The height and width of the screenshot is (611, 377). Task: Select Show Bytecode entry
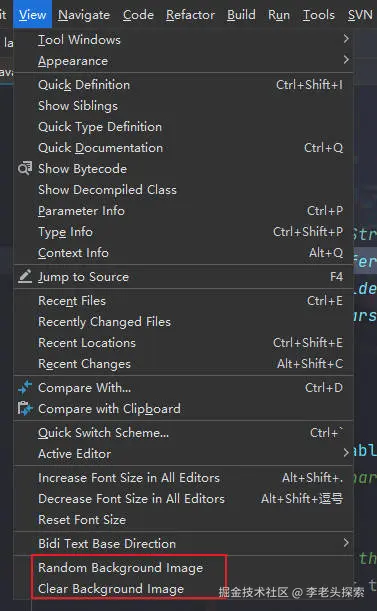(x=184, y=169)
